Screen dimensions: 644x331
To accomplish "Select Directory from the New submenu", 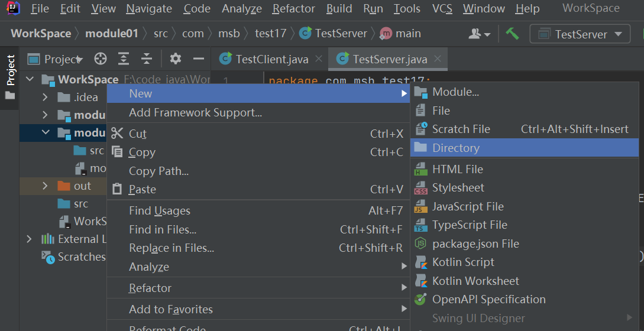I will [455, 148].
